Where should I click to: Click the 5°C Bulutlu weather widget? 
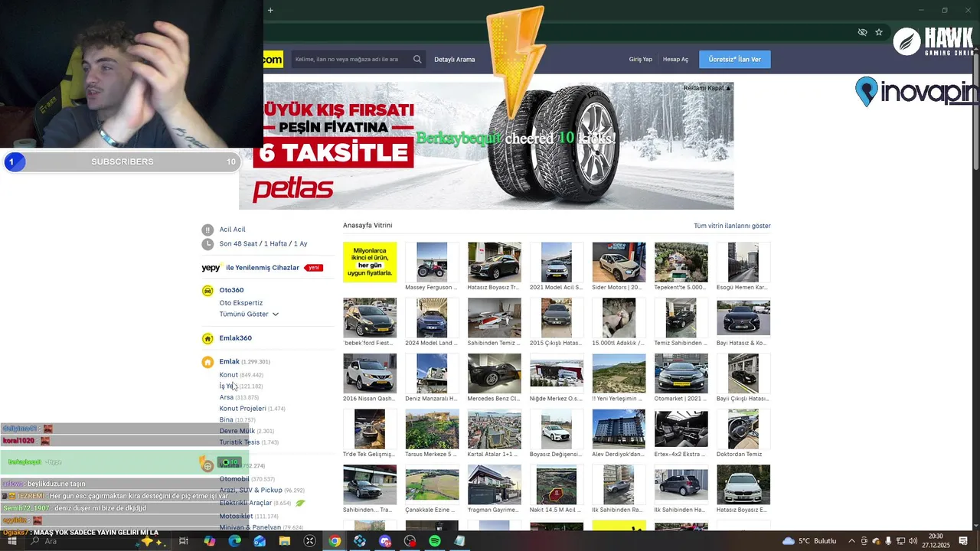pos(810,541)
